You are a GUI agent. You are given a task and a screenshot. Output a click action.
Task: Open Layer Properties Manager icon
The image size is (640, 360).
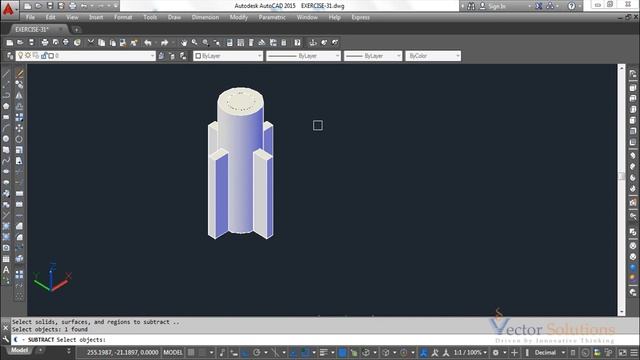9,56
